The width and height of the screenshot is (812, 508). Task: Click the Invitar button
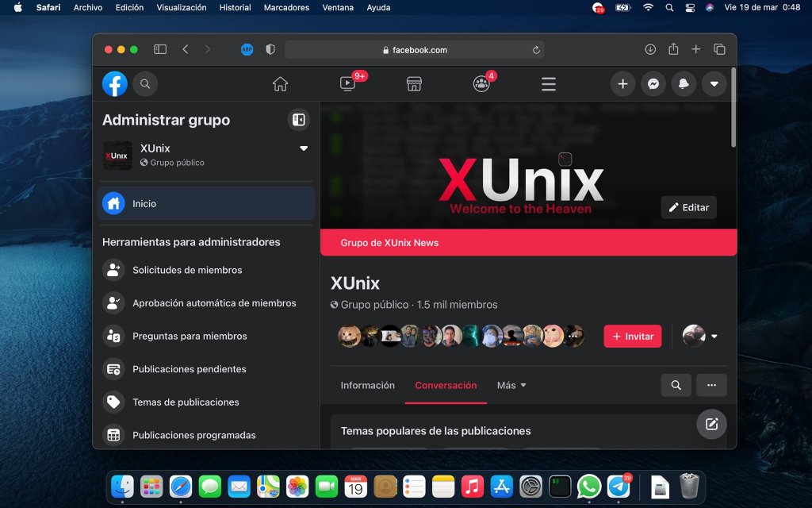click(632, 336)
